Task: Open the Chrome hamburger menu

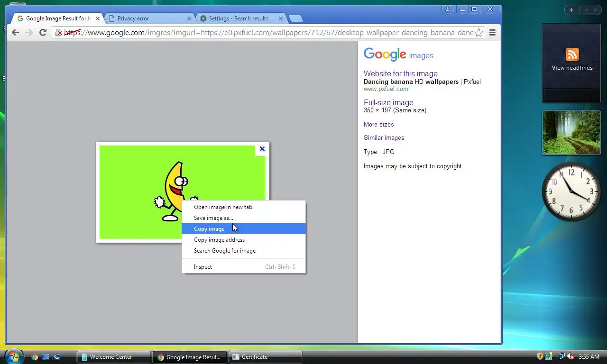Action: [x=492, y=33]
